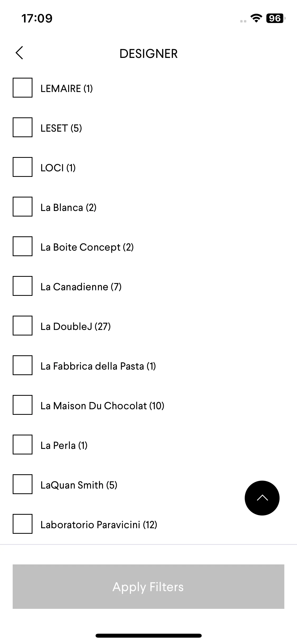
Task: Tap the back arrow icon
Action: (x=19, y=53)
